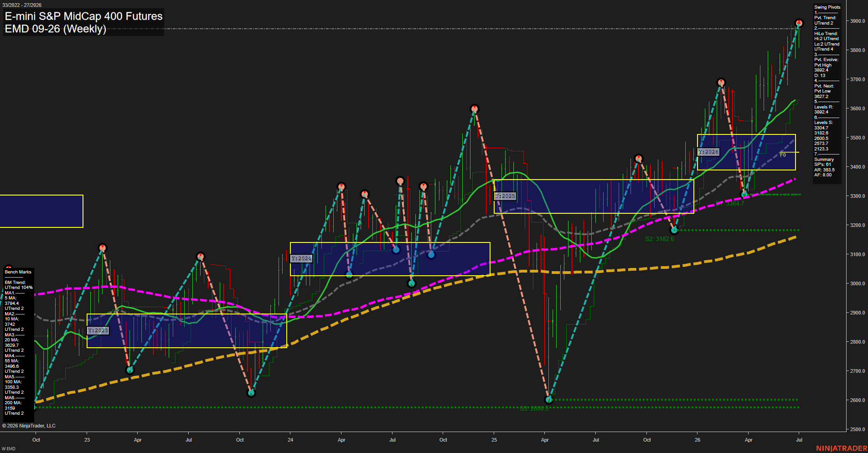Select the 3358.3 moving average value

click(x=12, y=387)
